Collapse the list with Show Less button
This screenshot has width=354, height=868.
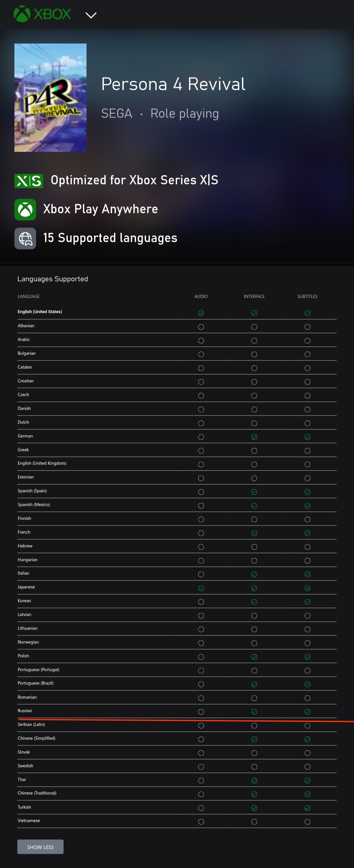click(x=40, y=847)
